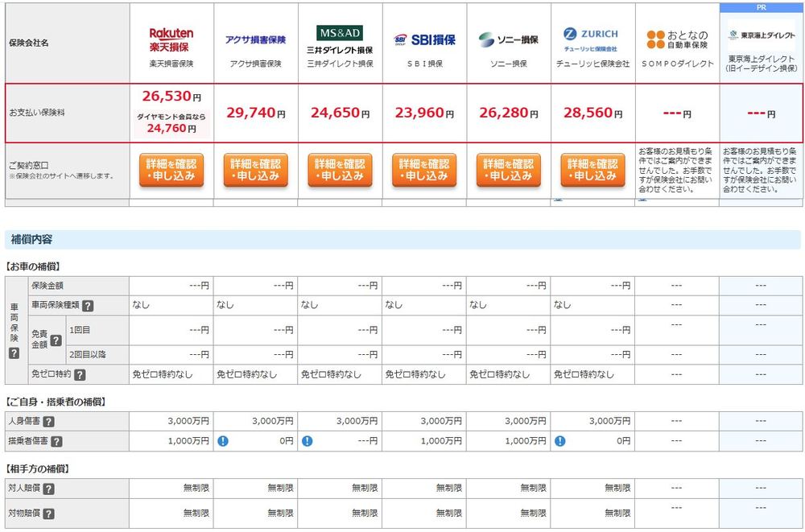Screen dimensions: 805x532
Task: Click help icon next to 搭乗者傷害
Action: (57, 442)
